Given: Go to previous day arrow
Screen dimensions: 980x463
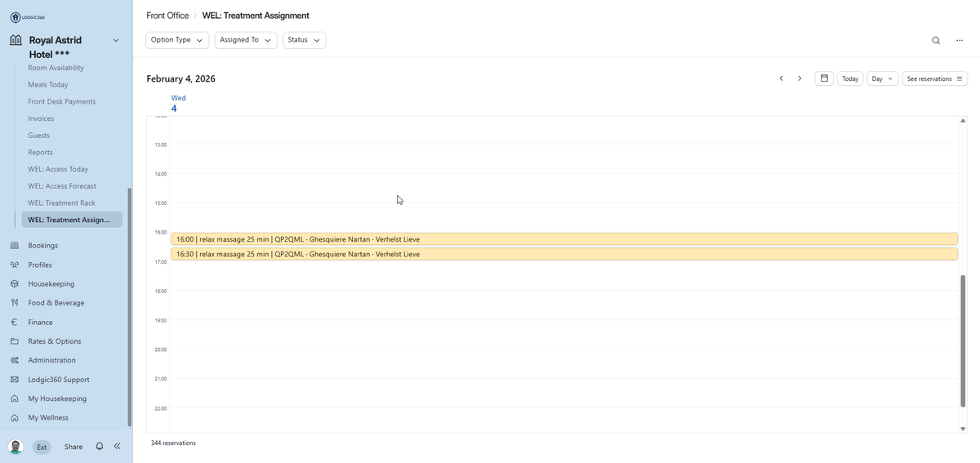Looking at the screenshot, I should [782, 78].
